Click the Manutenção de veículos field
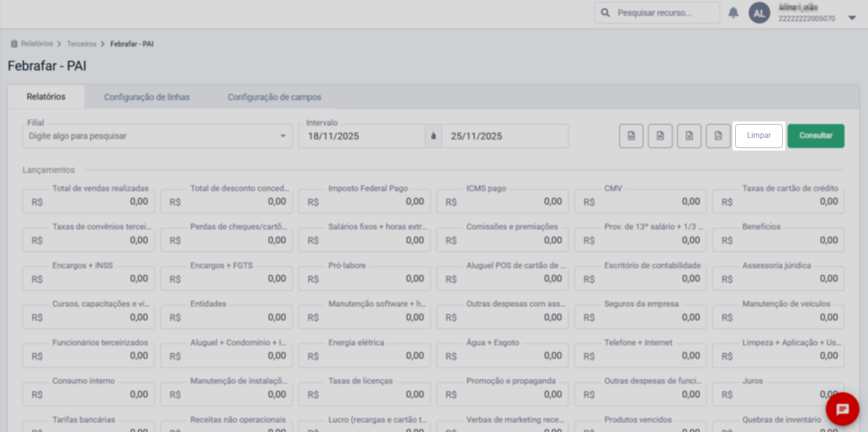 (x=778, y=317)
